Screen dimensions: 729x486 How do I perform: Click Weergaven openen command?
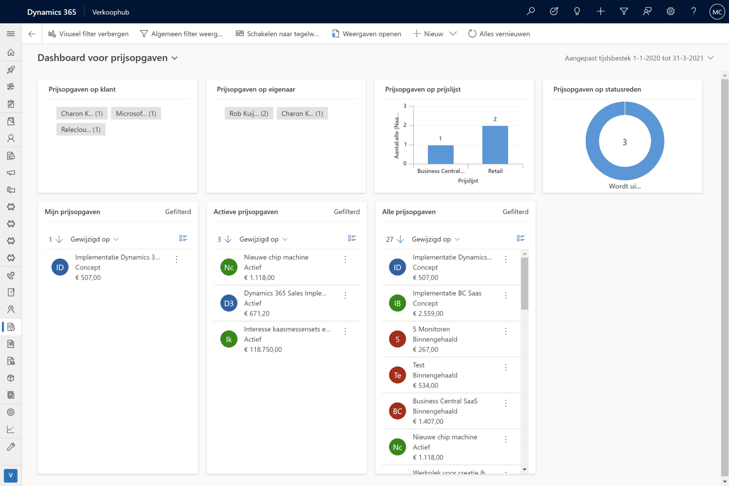pyautogui.click(x=366, y=33)
